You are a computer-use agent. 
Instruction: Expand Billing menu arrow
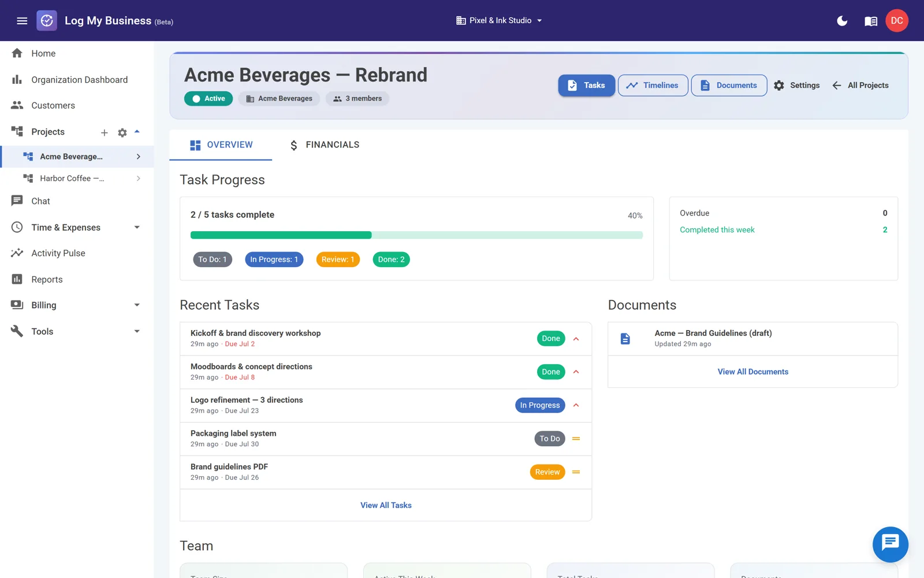tap(137, 305)
